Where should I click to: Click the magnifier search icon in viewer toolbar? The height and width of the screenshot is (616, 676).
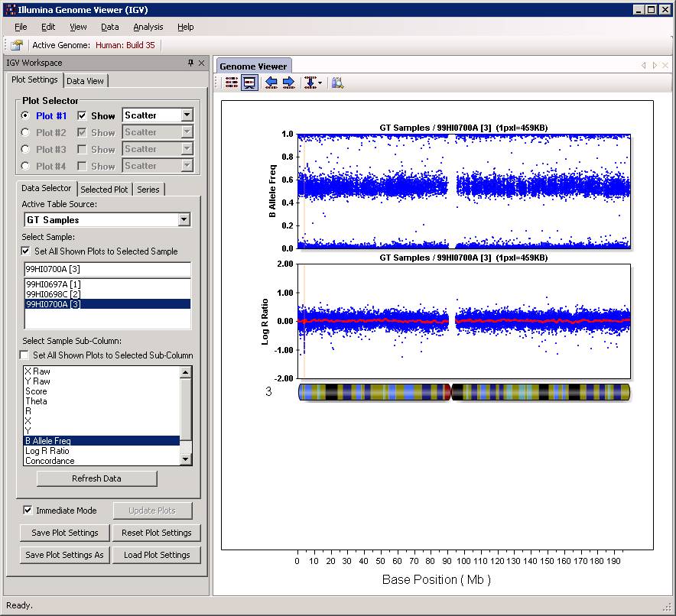tap(337, 83)
